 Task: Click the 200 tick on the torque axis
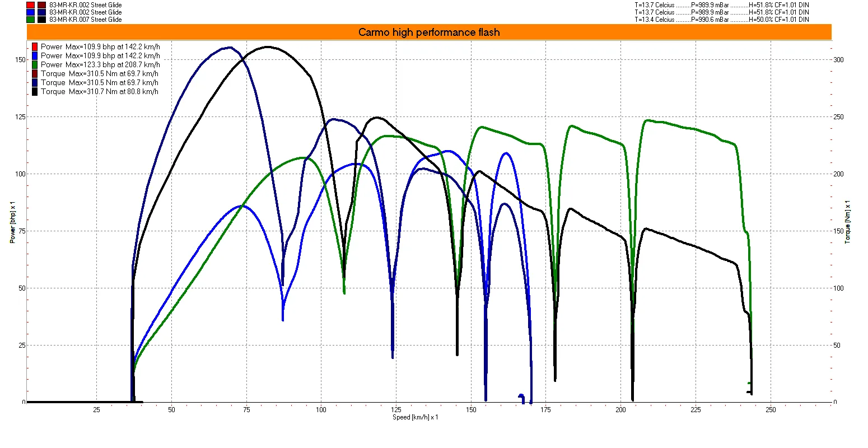click(x=839, y=174)
